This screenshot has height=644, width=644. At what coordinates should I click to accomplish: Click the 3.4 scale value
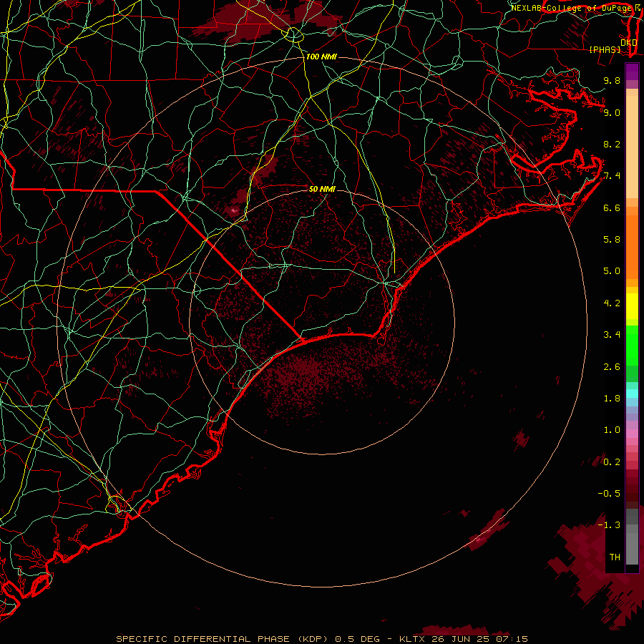(x=612, y=335)
